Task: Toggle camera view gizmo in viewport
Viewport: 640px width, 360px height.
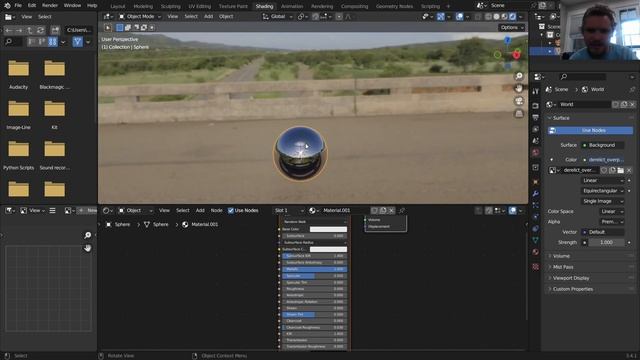Action: point(519,101)
